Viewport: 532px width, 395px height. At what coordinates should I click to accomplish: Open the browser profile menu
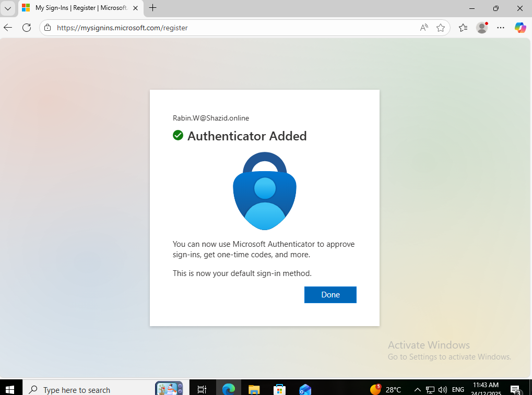click(482, 28)
